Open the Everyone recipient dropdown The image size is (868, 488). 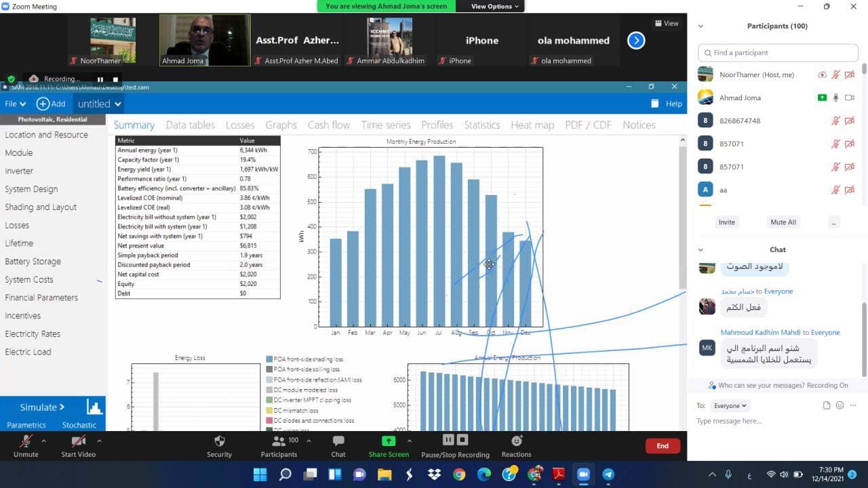(x=730, y=405)
